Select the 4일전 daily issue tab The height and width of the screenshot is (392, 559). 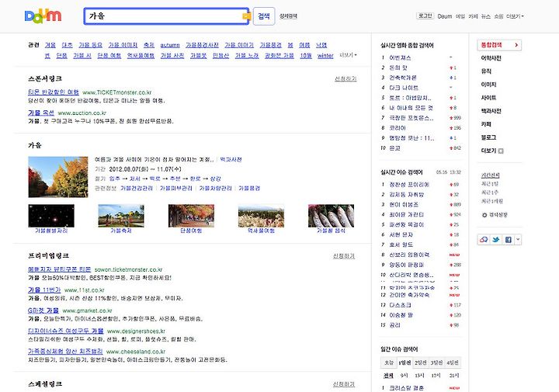[x=453, y=363]
